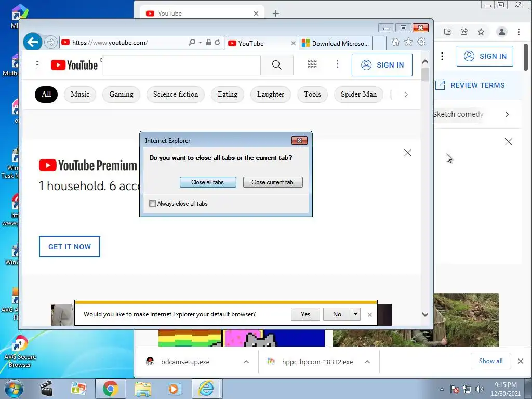This screenshot has width=532, height=399.
Task: Show hidden tray icons arrow
Action: 442,389
